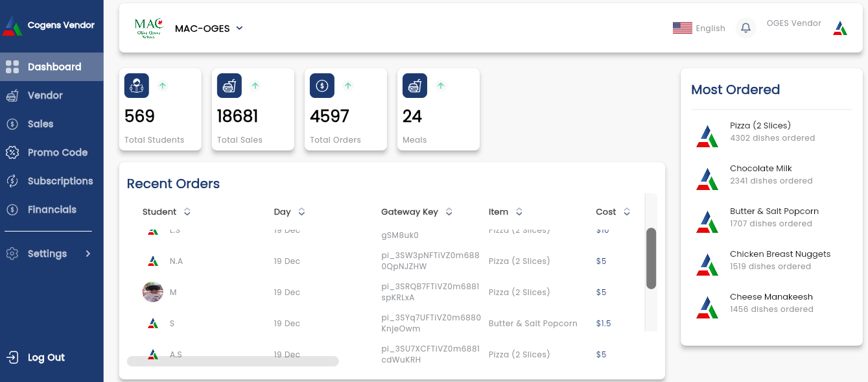
Task: Sort the orders by Cost column
Action: click(x=627, y=212)
